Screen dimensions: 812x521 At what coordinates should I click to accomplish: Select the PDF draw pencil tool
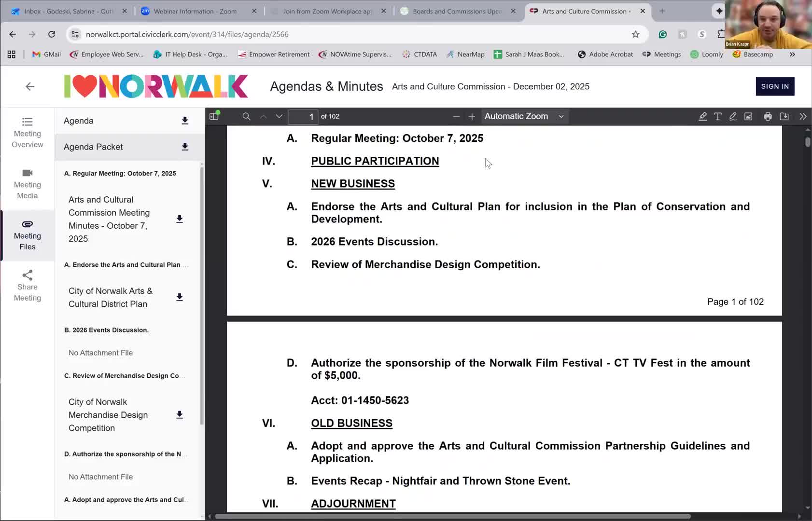(733, 116)
